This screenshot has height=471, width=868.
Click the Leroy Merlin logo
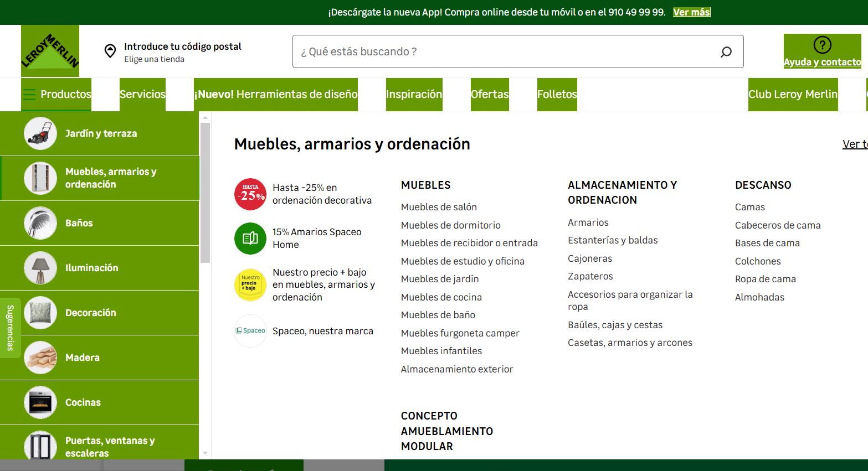coord(50,51)
